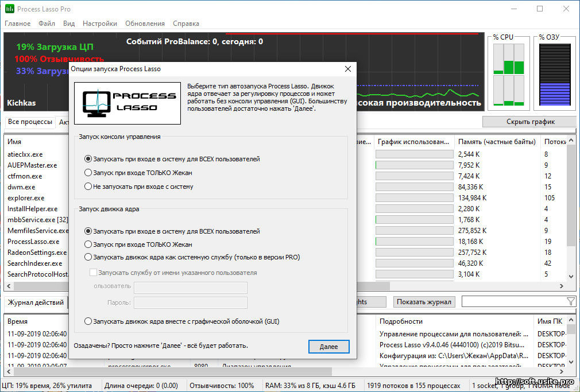This screenshot has height=392, width=580.
Task: Select the ctfmon.exe process row
Action: (25, 176)
